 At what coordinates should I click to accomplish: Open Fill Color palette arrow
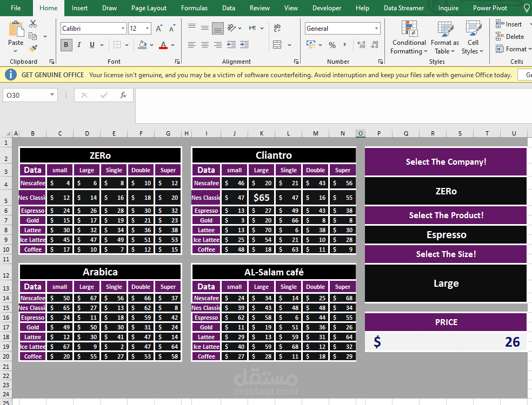(152, 45)
